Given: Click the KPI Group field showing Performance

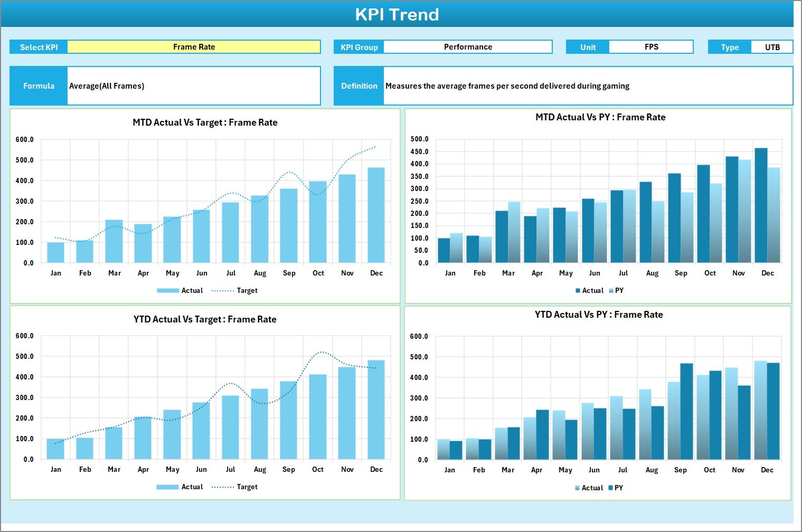Looking at the screenshot, I should click(x=468, y=46).
